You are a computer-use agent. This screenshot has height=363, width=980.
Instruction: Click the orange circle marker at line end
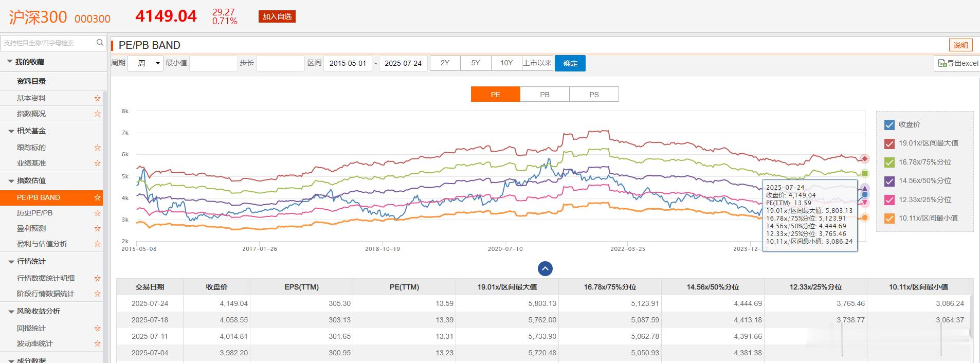[865, 218]
